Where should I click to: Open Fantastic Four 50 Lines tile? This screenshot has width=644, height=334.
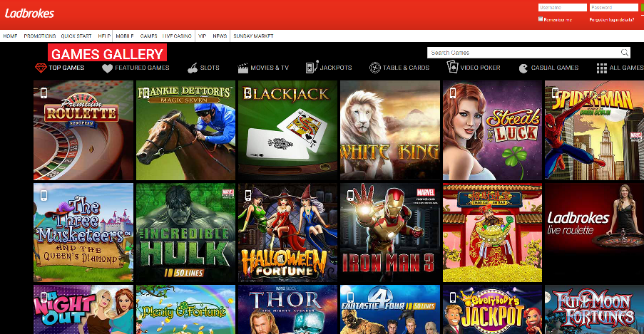[x=390, y=309]
